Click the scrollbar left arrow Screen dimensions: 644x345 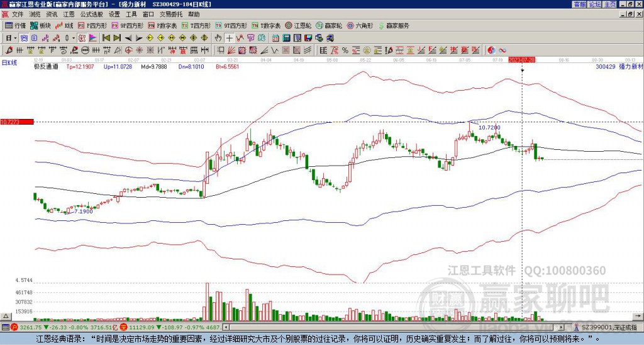point(226,327)
